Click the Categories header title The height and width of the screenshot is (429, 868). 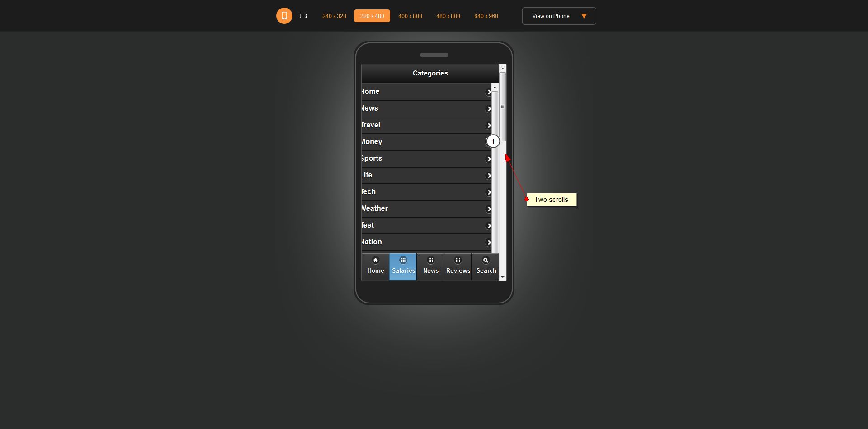[430, 73]
